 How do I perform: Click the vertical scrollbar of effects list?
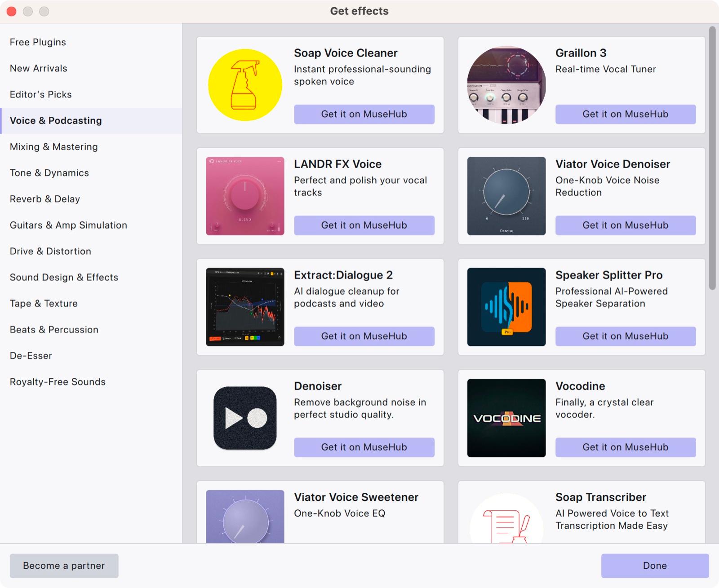click(x=712, y=158)
